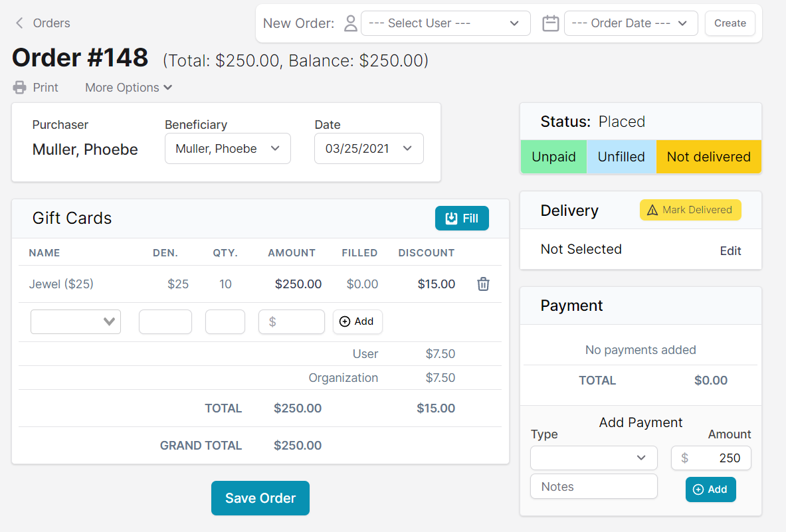Click the payment Notes input field
This screenshot has height=532, width=786.
593,486
